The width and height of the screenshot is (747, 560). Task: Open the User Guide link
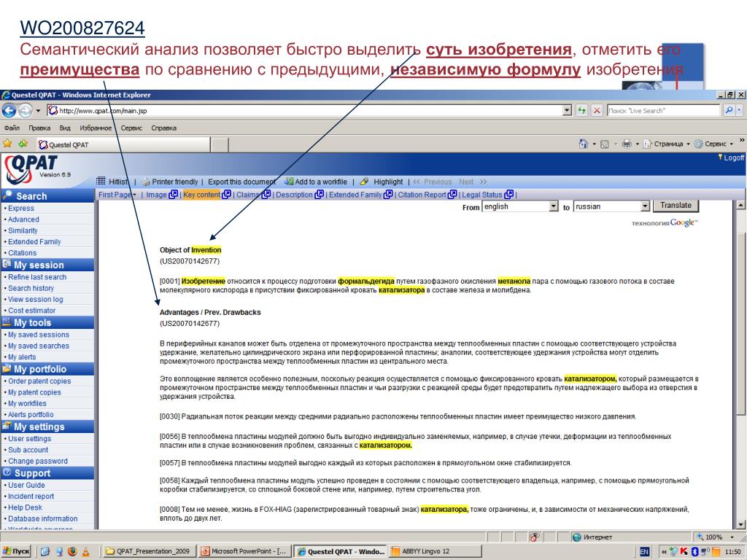point(26,485)
